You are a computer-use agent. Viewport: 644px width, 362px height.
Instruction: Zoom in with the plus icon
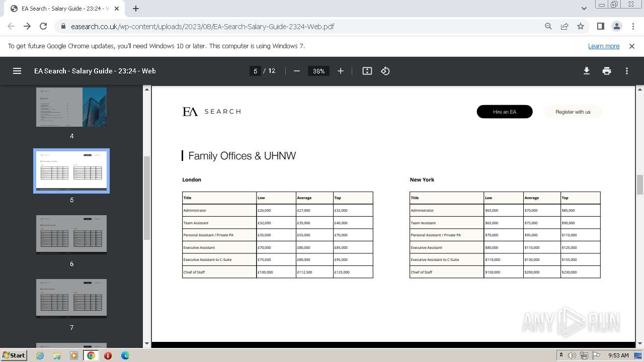tap(341, 71)
